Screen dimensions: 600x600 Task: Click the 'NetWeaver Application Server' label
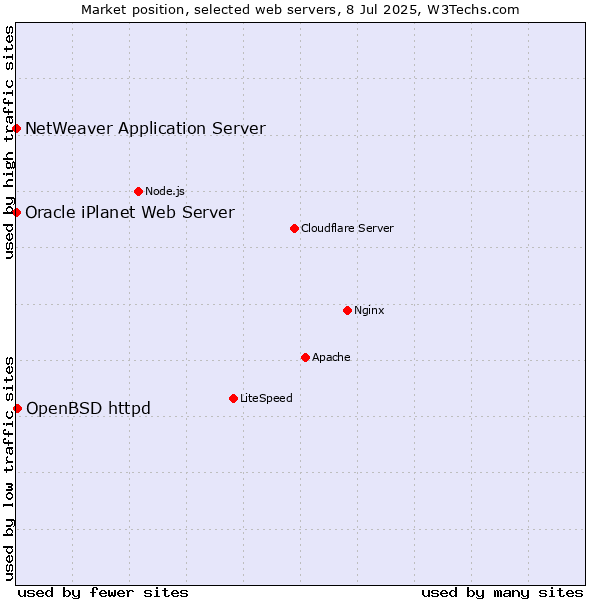145,129
